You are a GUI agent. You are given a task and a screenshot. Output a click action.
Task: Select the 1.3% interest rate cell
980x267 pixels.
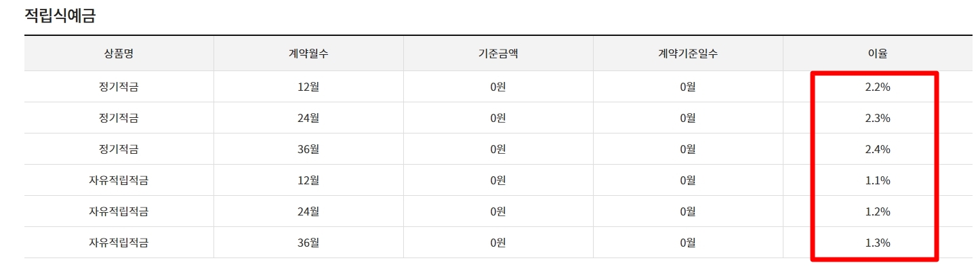tap(878, 243)
